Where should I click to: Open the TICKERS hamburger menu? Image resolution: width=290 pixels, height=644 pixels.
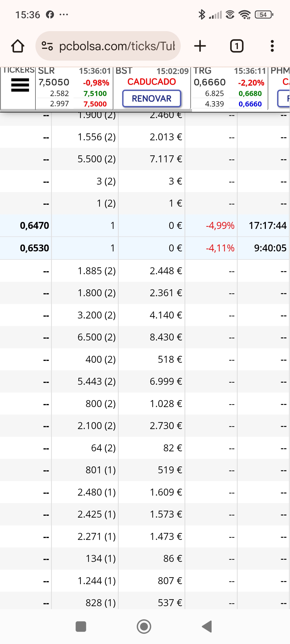[x=20, y=85]
